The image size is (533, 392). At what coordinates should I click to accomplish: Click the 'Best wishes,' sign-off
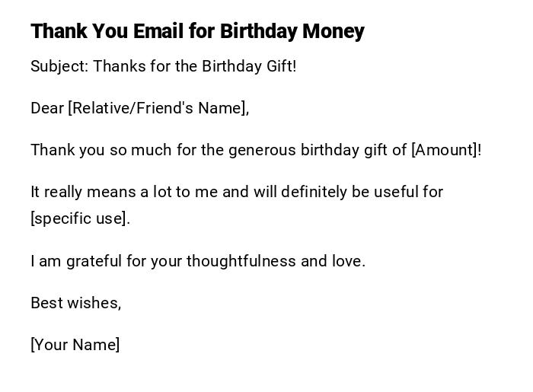coord(75,303)
